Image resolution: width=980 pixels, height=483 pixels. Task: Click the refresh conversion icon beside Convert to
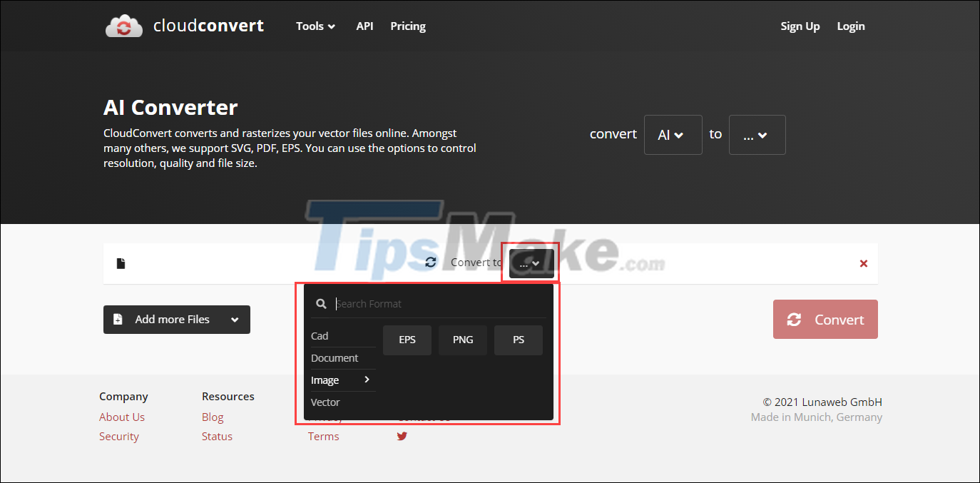click(x=430, y=262)
